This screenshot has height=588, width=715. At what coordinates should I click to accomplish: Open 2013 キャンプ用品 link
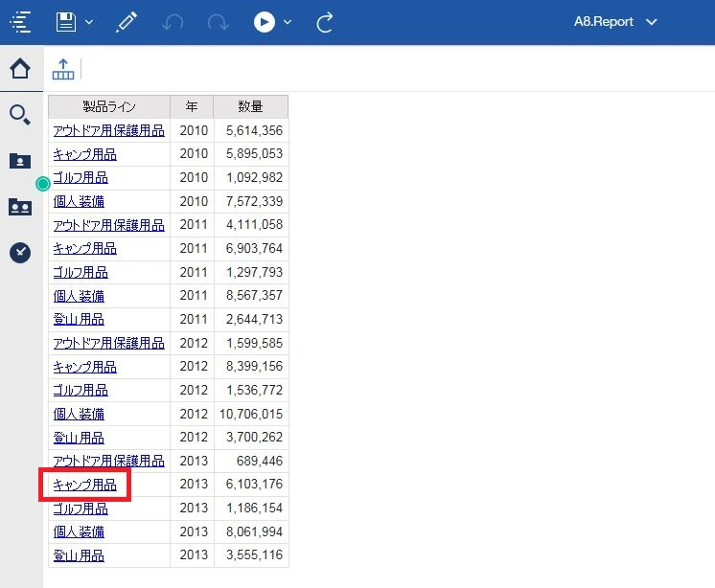[x=84, y=485]
